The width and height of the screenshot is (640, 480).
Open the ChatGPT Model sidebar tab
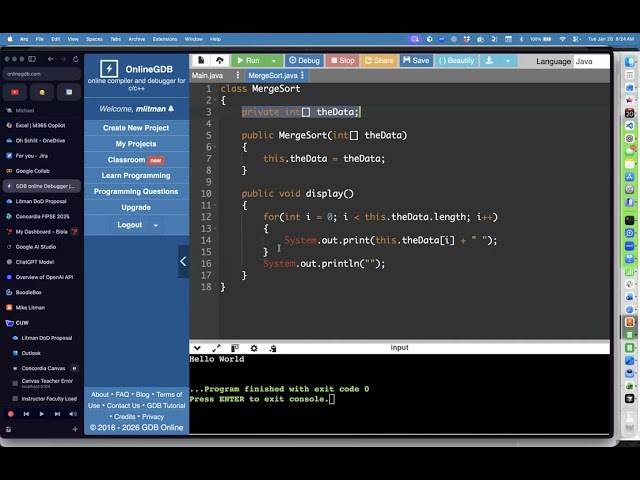[42, 262]
